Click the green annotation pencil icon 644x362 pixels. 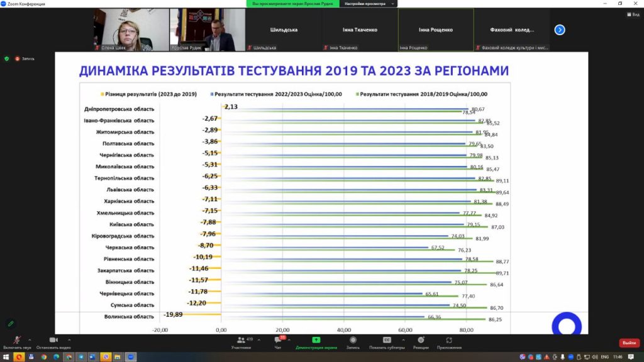[x=11, y=324]
